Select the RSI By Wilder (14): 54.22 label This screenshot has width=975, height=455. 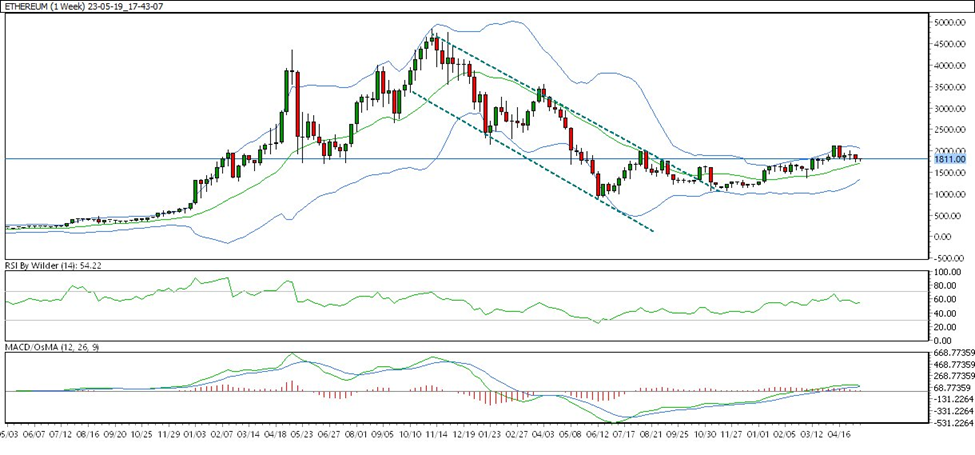pos(53,265)
